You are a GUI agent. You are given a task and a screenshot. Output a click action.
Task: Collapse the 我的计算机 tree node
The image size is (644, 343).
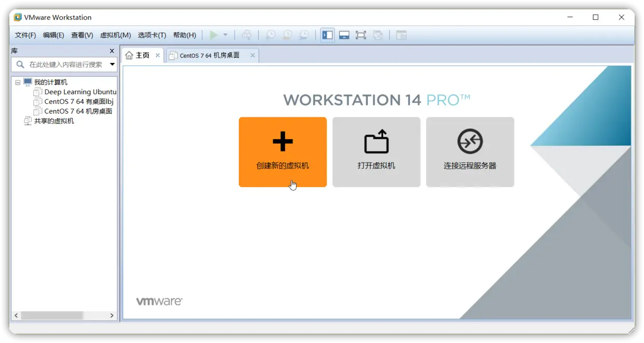point(18,82)
